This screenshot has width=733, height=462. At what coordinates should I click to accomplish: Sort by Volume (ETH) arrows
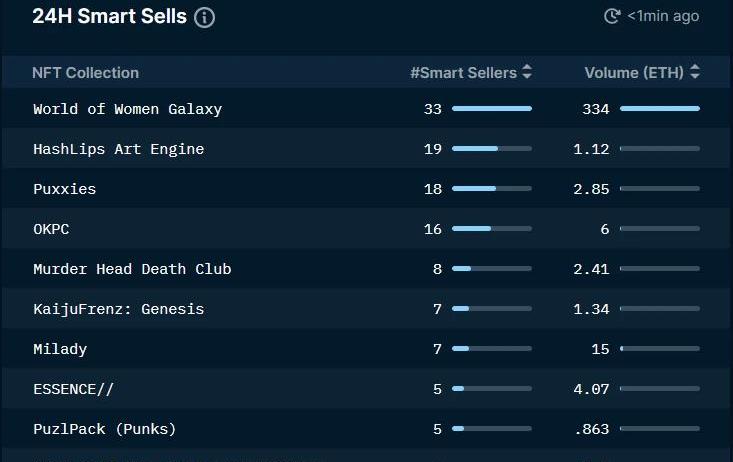tap(695, 72)
